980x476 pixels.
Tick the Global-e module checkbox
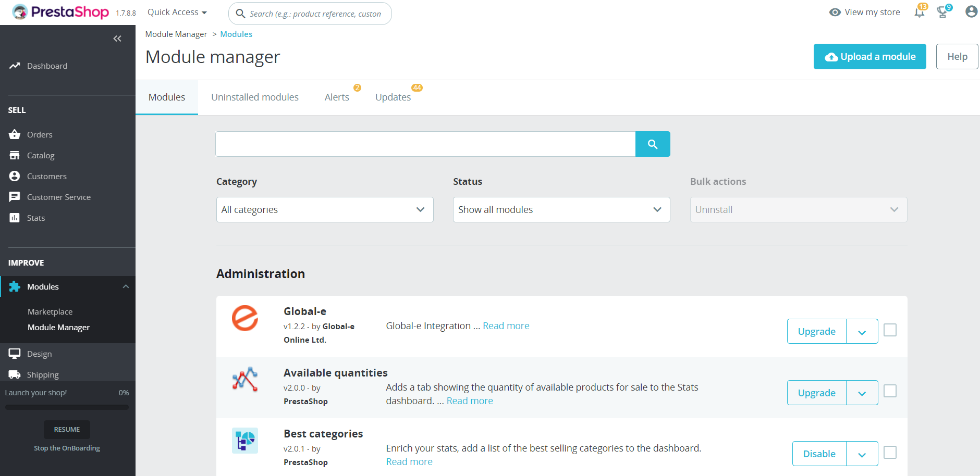point(890,330)
